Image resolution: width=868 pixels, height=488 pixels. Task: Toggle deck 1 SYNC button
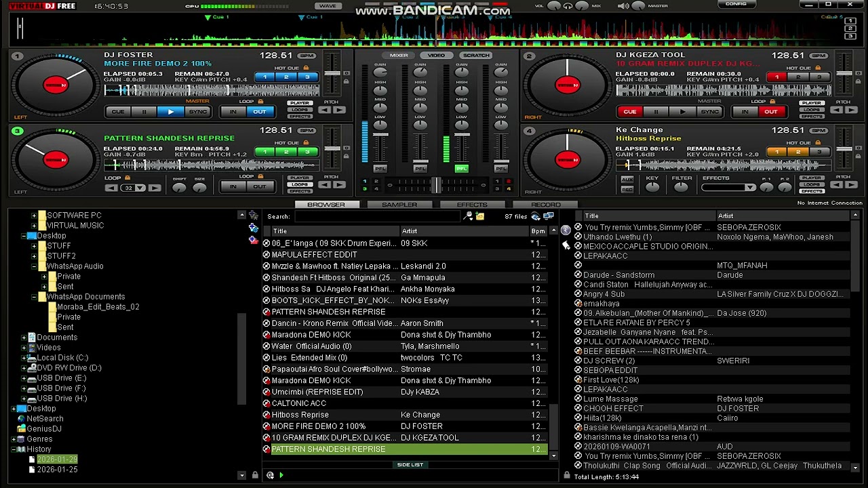coord(197,112)
